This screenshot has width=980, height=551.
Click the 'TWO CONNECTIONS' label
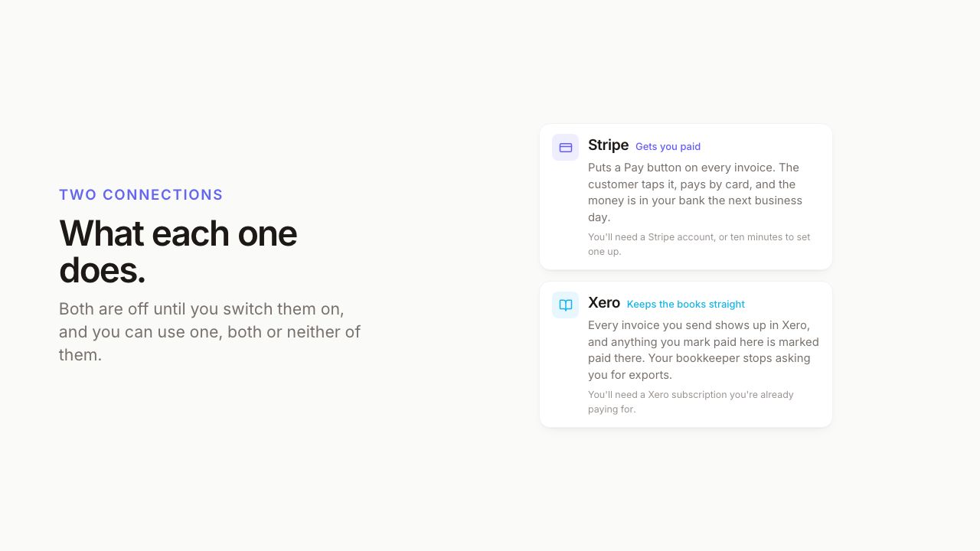pos(141,195)
